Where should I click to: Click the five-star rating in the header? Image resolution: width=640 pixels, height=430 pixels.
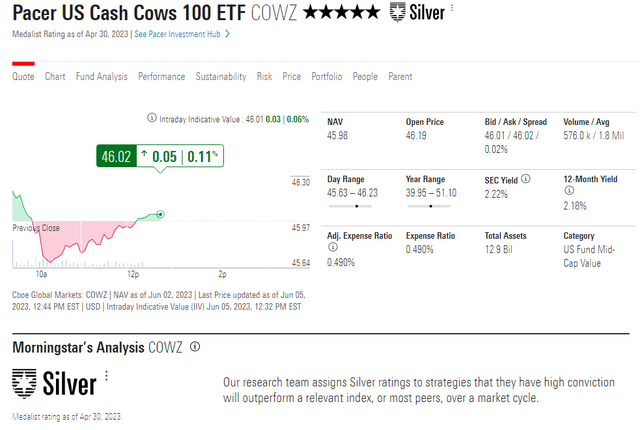click(342, 12)
